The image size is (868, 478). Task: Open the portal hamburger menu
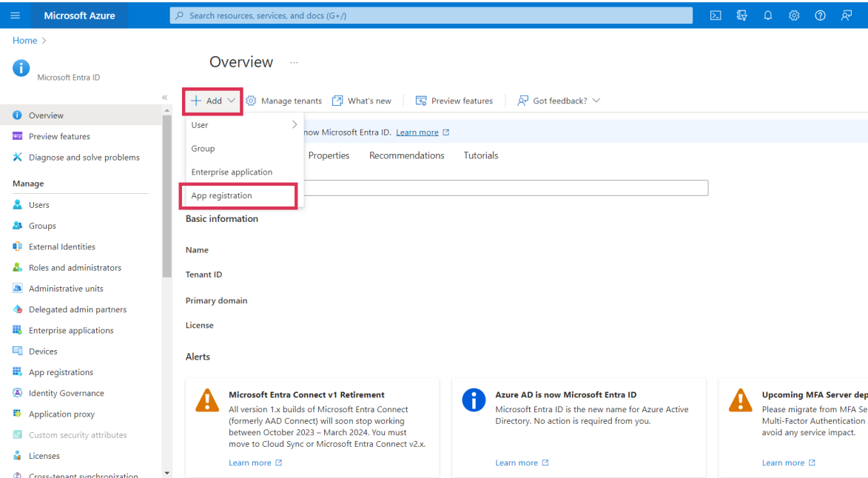pos(15,15)
